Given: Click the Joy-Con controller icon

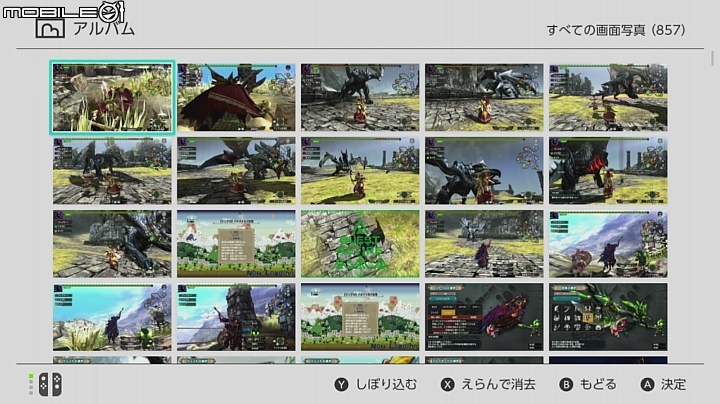Looking at the screenshot, I should (50, 384).
